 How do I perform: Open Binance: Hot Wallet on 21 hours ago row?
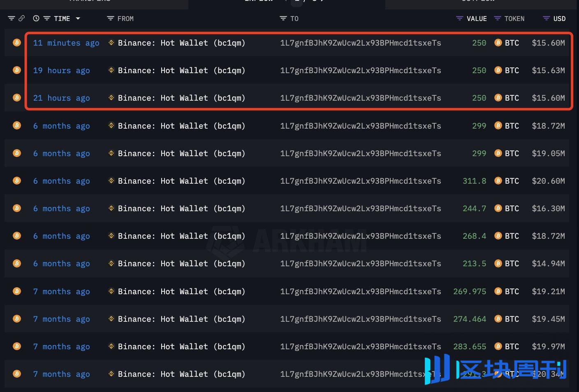tap(181, 98)
